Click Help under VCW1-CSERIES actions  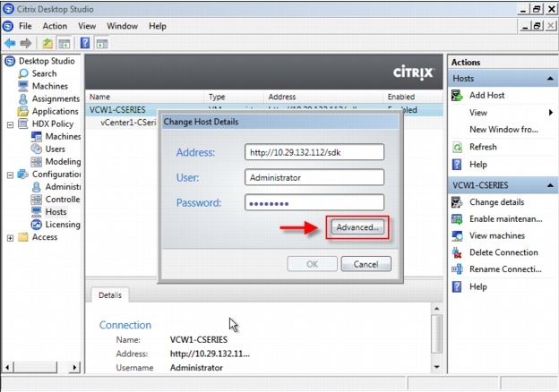click(477, 287)
